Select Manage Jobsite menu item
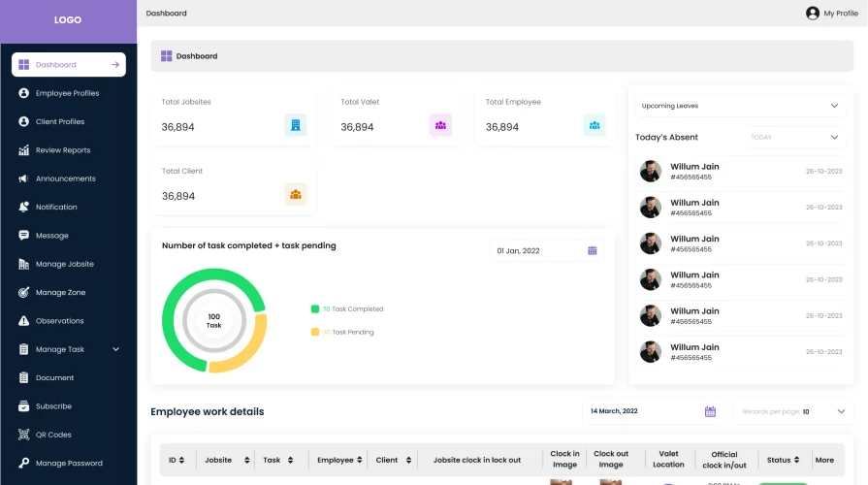The image size is (868, 485). [x=64, y=264]
